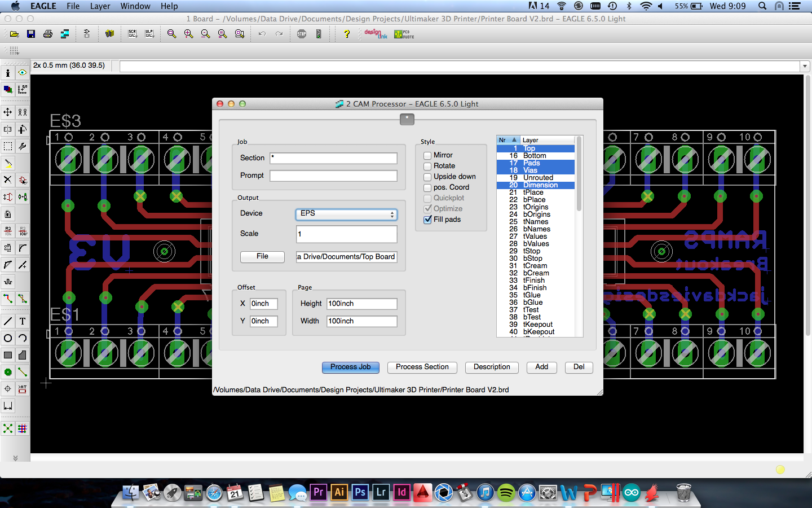Click the Add button

tap(542, 367)
